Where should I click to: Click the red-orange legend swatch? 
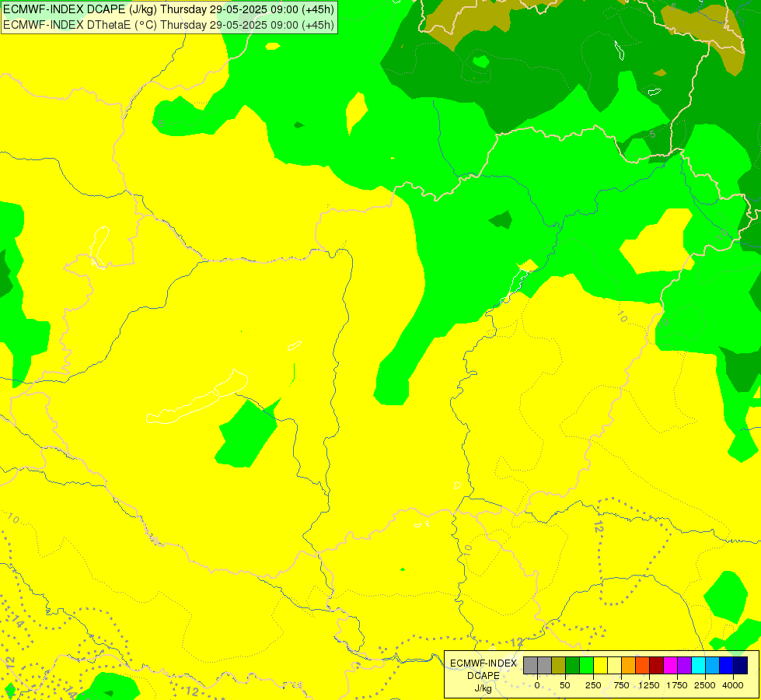click(643, 666)
